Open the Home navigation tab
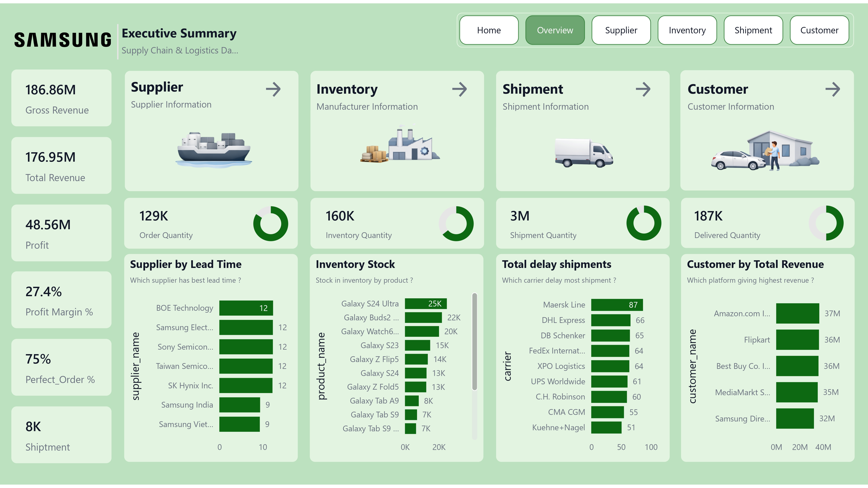The width and height of the screenshot is (868, 488). click(489, 30)
